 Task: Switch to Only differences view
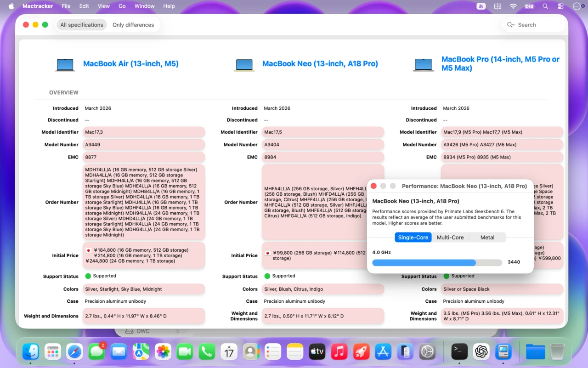coord(133,24)
